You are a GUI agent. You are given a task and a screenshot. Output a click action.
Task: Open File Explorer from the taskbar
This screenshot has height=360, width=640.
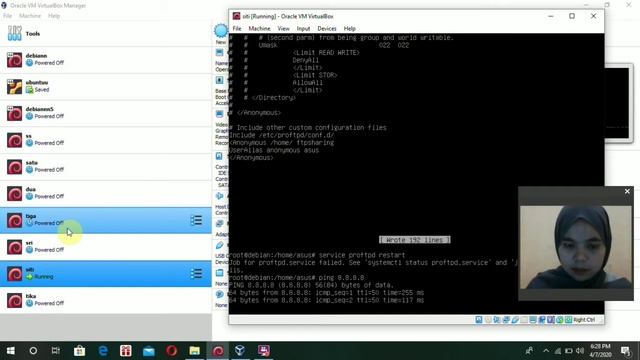point(195,351)
